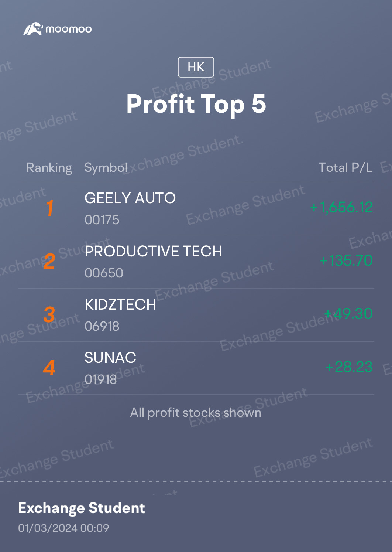Click the Total P/L column header
This screenshot has width=392, height=552.
coord(345,168)
